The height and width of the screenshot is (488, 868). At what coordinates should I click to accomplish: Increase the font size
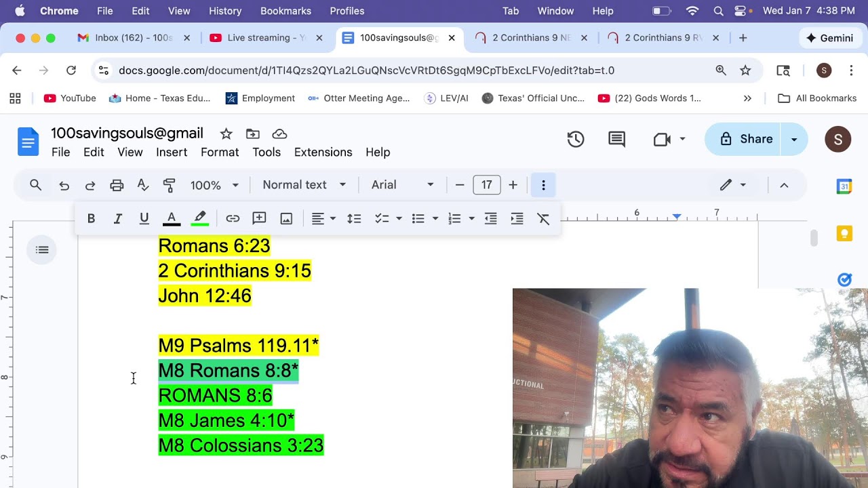(513, 185)
